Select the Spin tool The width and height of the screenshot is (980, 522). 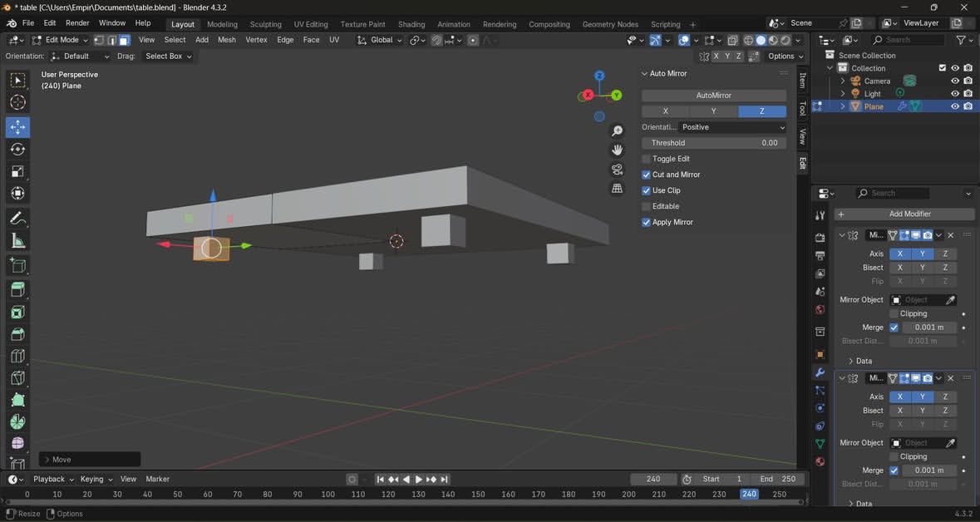coord(17,421)
